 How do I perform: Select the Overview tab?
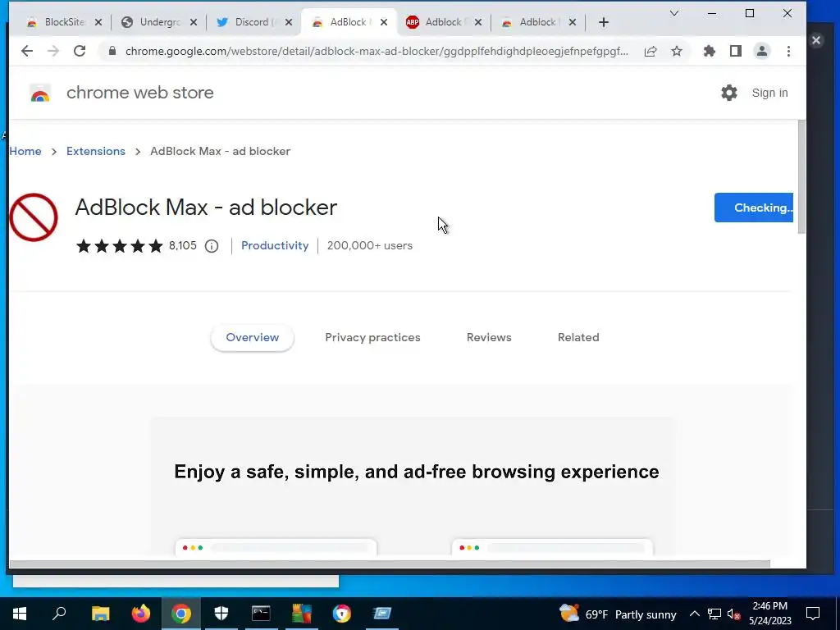coord(253,337)
